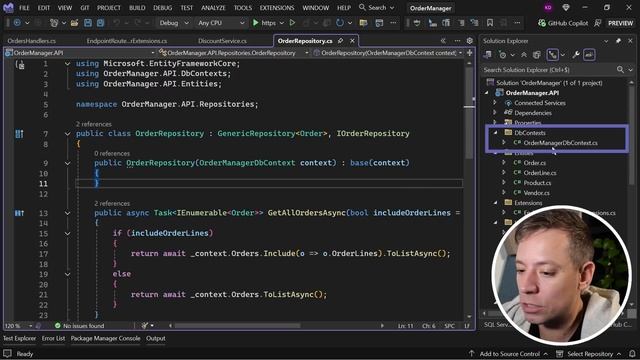This screenshot has height=360, width=640.
Task: Toggle Preview Selected Items in Solution Explorer
Action: click(x=589, y=55)
